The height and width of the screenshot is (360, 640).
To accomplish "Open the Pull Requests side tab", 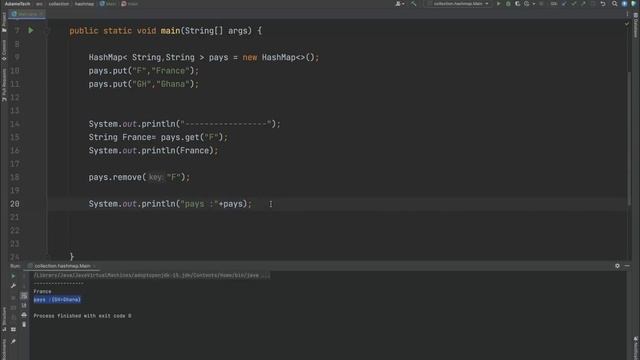I will (x=4, y=85).
